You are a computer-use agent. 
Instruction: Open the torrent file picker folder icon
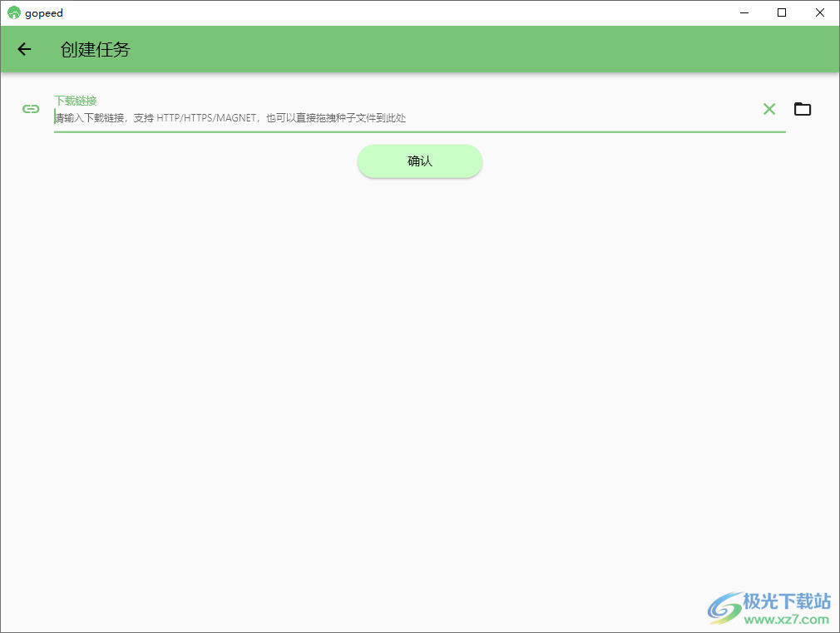pos(802,108)
